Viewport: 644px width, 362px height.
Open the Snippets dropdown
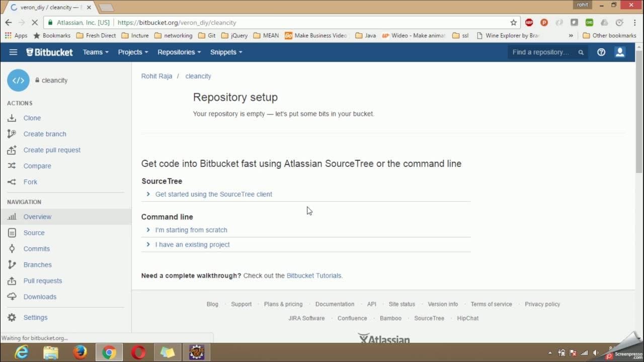point(226,52)
